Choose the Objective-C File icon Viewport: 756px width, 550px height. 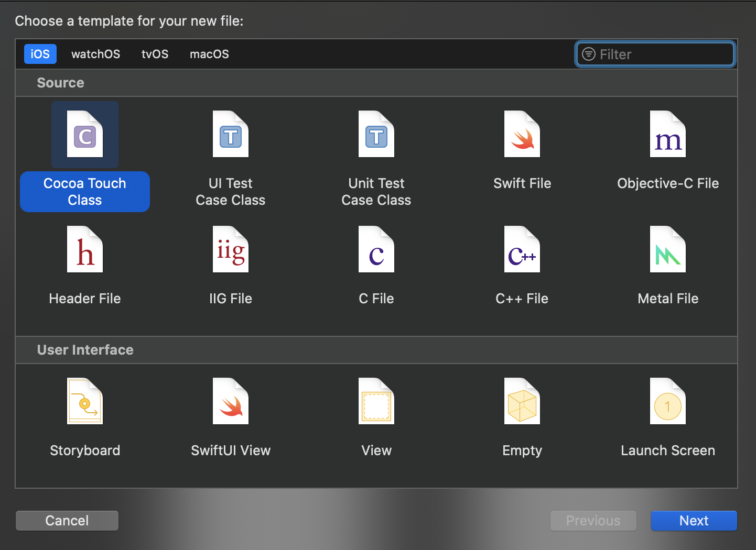tap(668, 134)
